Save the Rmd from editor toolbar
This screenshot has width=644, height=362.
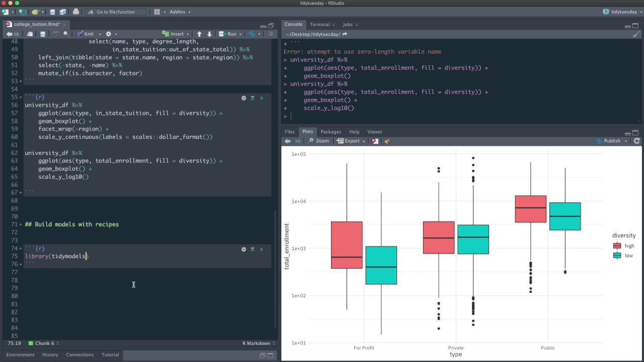(x=43, y=34)
